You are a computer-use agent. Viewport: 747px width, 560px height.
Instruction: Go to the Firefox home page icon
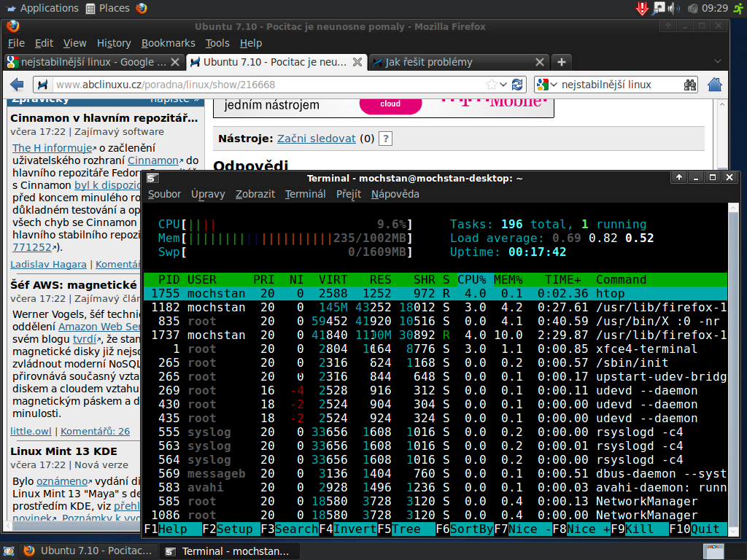(x=715, y=85)
